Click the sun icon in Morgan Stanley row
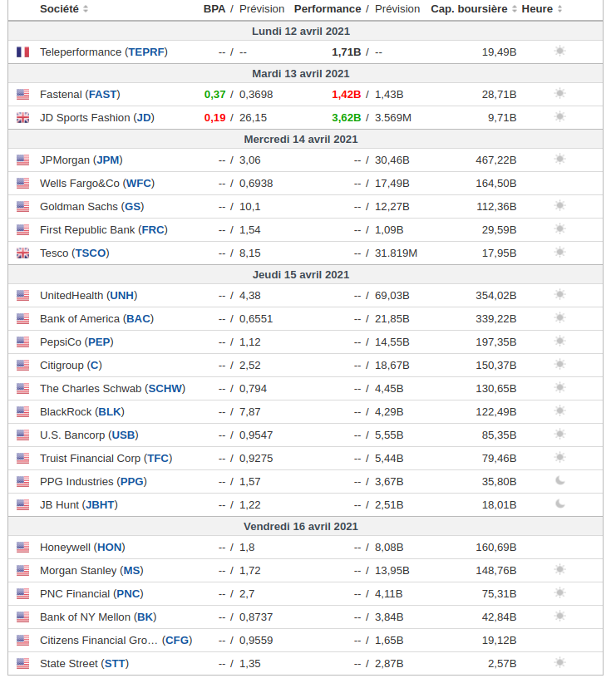 pos(559,570)
